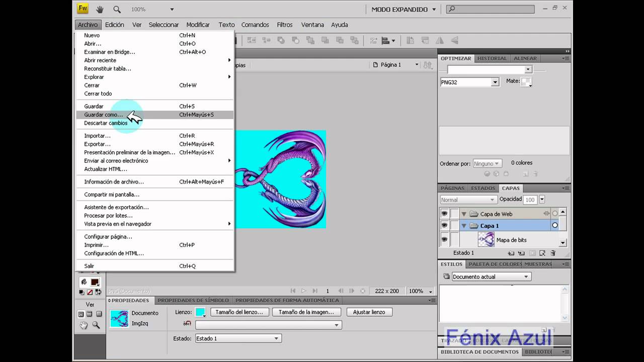Image resolution: width=644 pixels, height=362 pixels.
Task: Click the No stroke or fill icon
Action: point(90,292)
